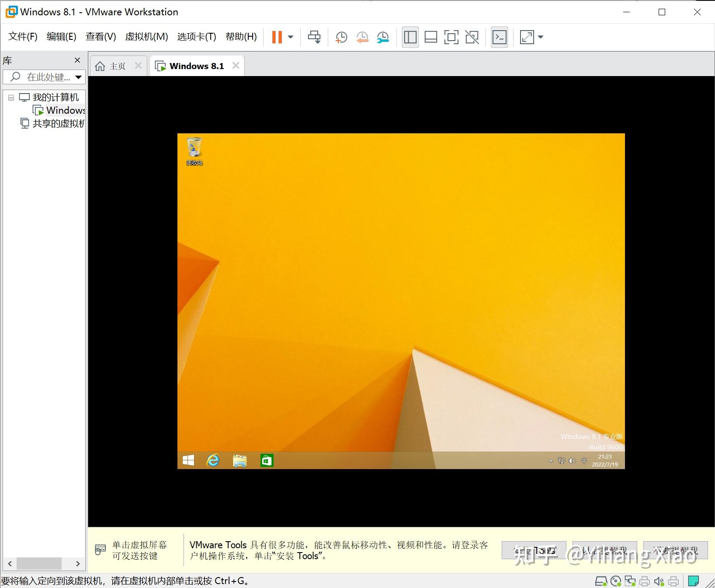Screen dimensions: 715x588
Task: Click the sound card status icon
Action: [x=659, y=581]
